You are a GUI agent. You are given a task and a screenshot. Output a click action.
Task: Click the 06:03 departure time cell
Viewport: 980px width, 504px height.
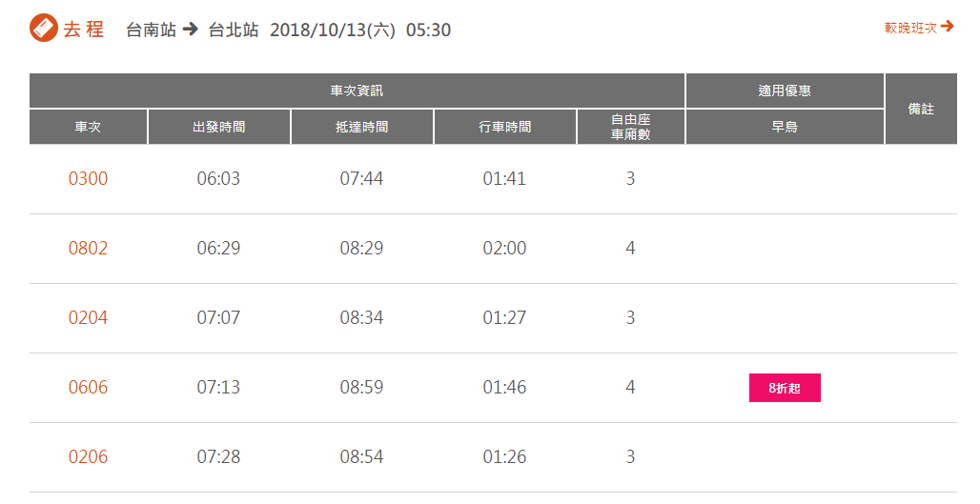(218, 178)
